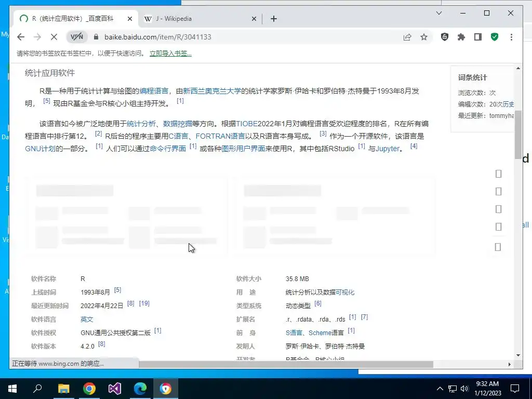Open the GNU计划 link
The image size is (532, 399).
click(x=40, y=149)
